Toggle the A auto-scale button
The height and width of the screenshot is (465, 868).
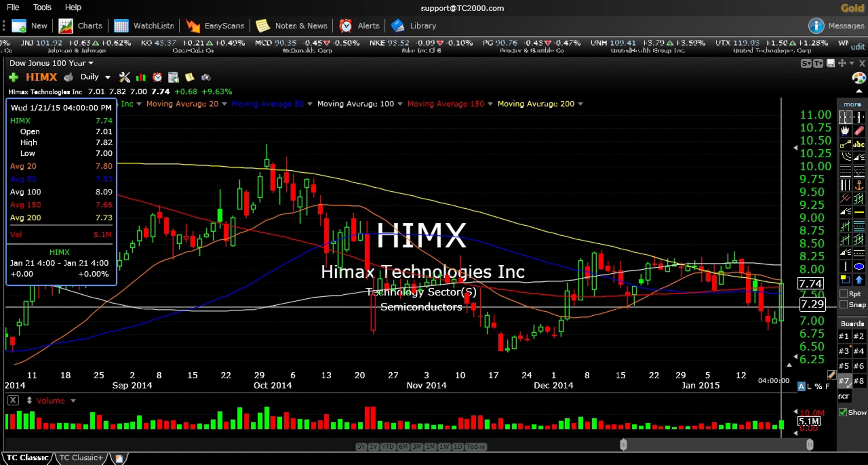click(x=801, y=386)
